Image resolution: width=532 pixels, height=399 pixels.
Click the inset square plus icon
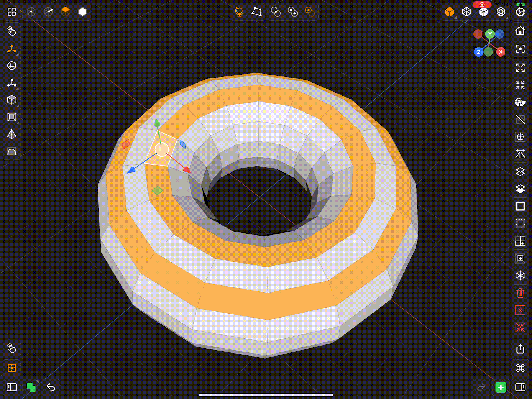point(520,259)
